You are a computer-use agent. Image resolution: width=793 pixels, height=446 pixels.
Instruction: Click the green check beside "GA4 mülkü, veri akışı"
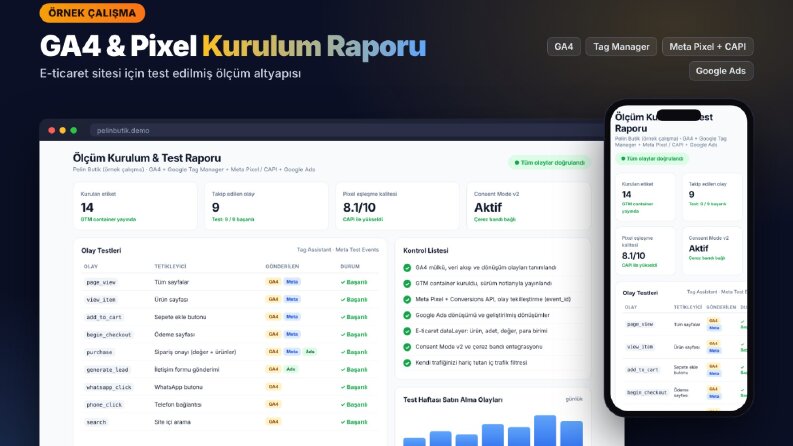(x=407, y=267)
